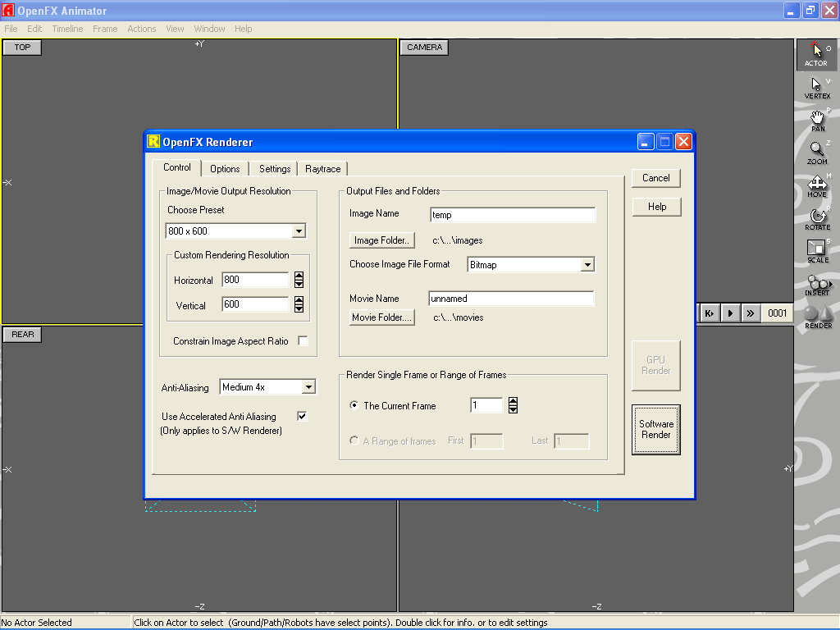Start the Software Render

pyautogui.click(x=656, y=430)
